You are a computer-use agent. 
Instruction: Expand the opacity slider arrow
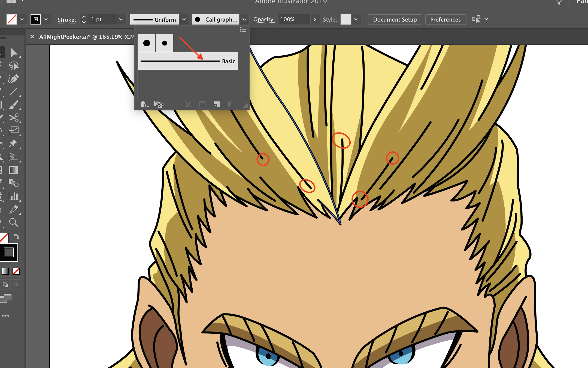pos(315,19)
